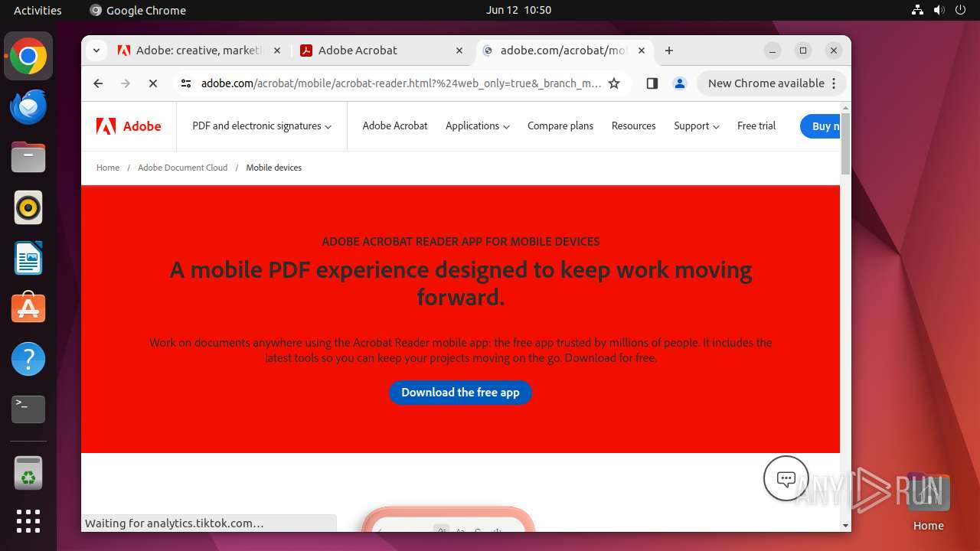Click the page vertical scrollbar thumb

(x=845, y=144)
